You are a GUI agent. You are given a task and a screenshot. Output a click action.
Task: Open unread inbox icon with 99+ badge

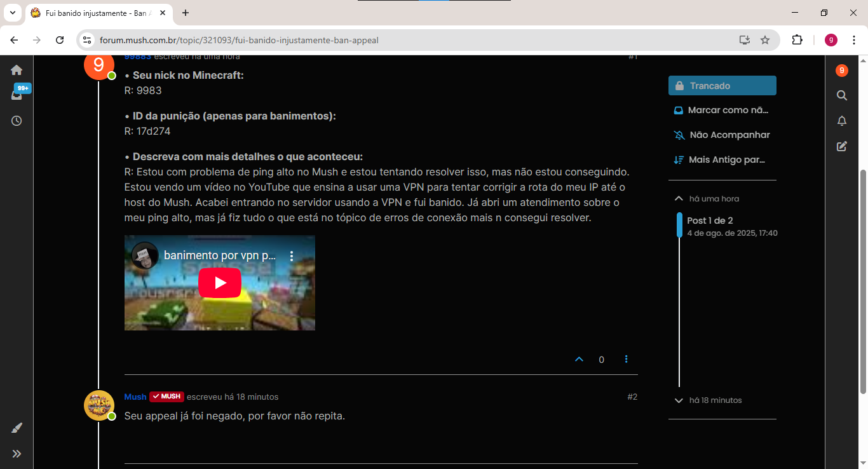pos(18,93)
